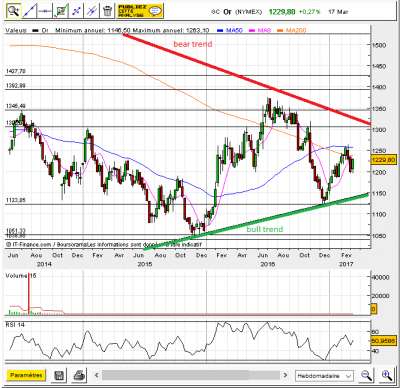Click the pink MA8 legend label
Screen dimensions: 400x388
coord(264,30)
